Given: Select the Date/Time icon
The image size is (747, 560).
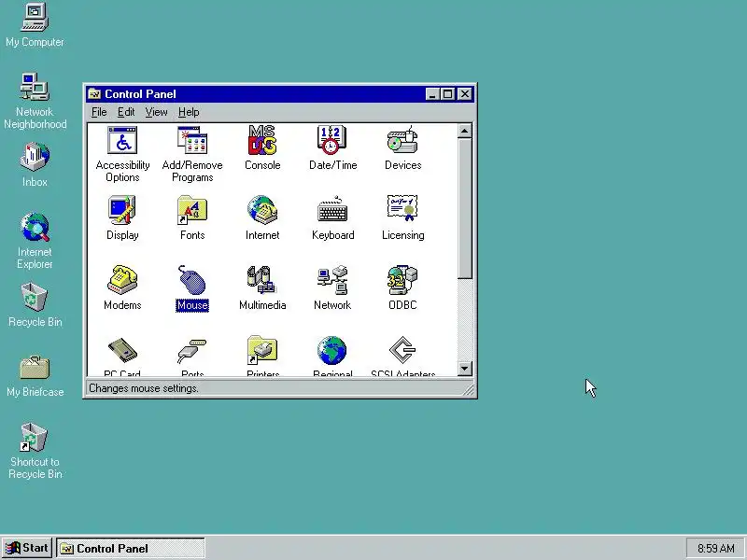Looking at the screenshot, I should tap(332, 140).
